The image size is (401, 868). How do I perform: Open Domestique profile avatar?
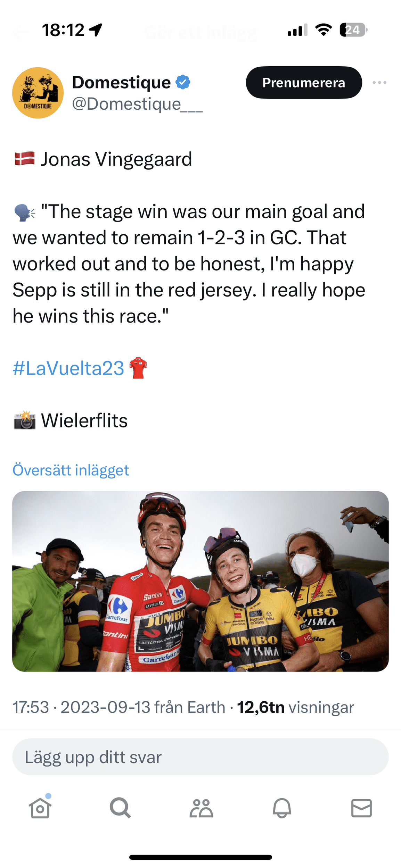click(x=38, y=93)
